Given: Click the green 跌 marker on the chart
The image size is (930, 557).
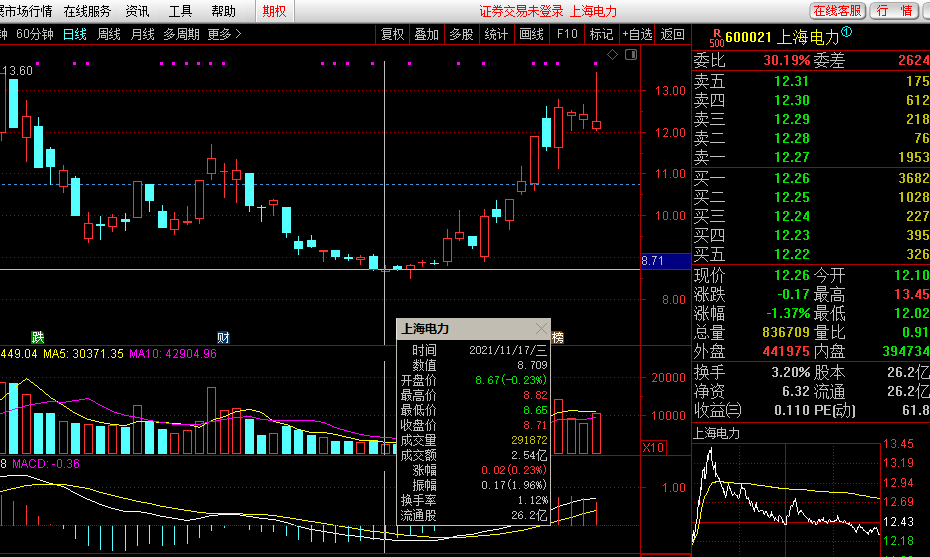Looking at the screenshot, I should click(x=37, y=338).
